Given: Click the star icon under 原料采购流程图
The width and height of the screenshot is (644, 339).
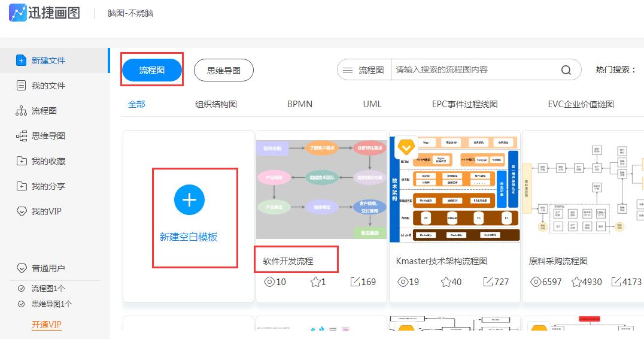Looking at the screenshot, I should pyautogui.click(x=576, y=282).
